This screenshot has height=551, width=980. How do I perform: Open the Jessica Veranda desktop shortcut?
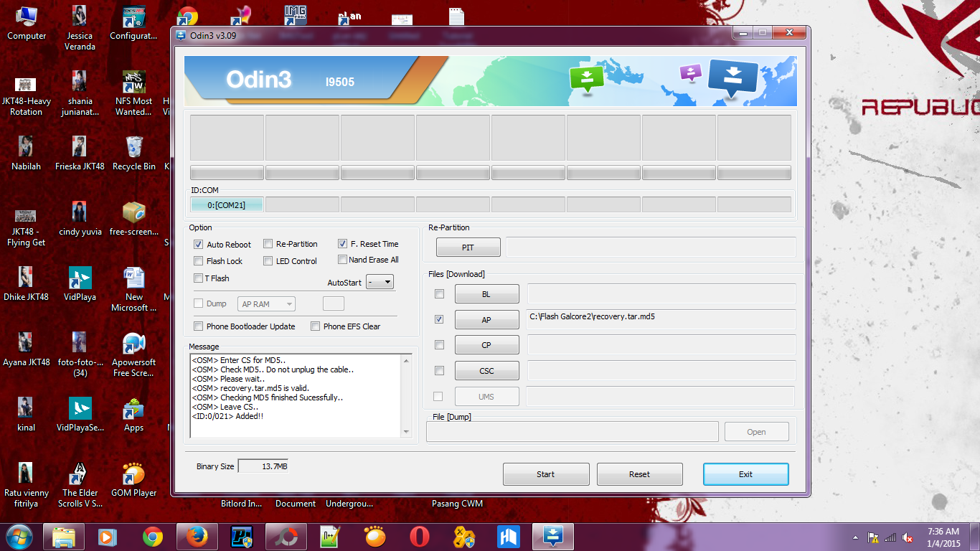(80, 29)
